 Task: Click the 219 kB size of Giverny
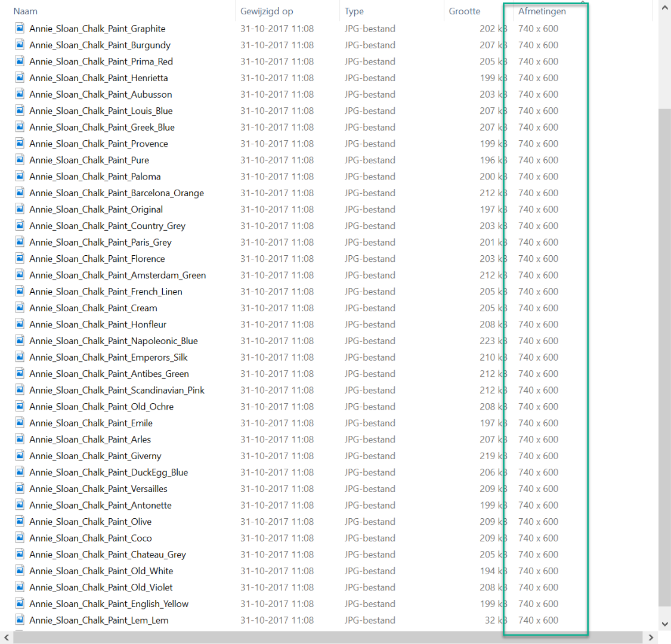click(493, 456)
